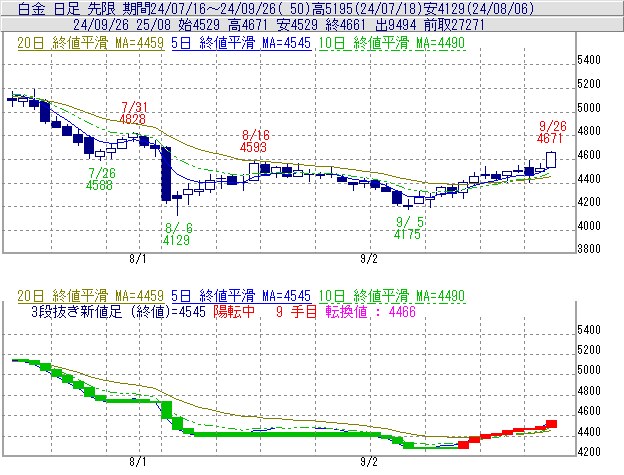Click the magenta 転換値 : 4466 text

(x=370, y=311)
